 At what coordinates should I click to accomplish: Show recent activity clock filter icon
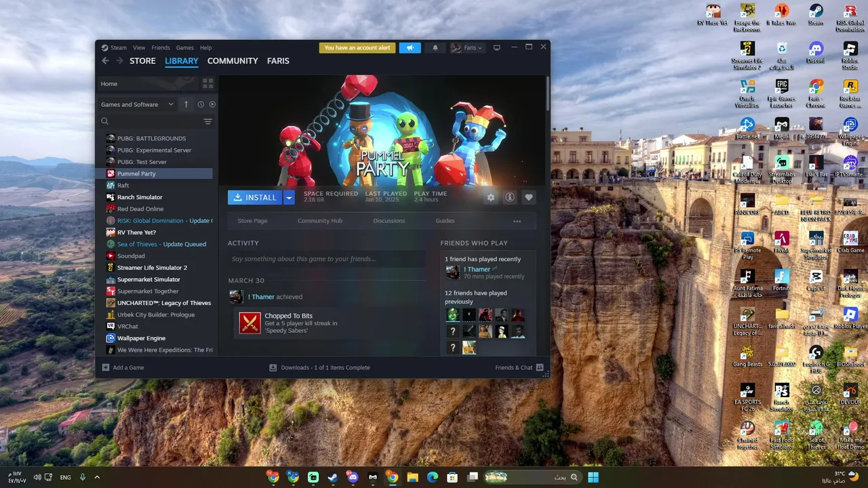pos(201,104)
